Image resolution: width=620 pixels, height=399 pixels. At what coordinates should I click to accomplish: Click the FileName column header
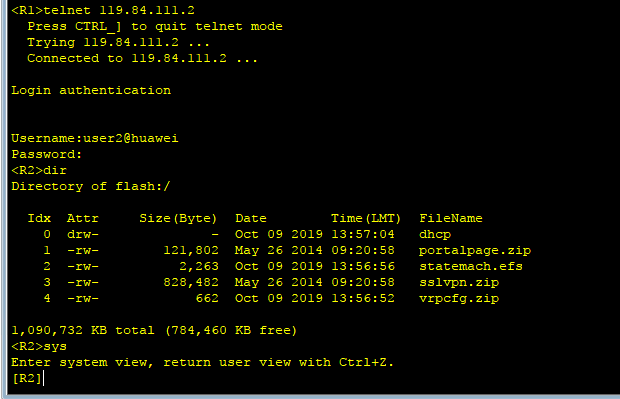click(451, 218)
